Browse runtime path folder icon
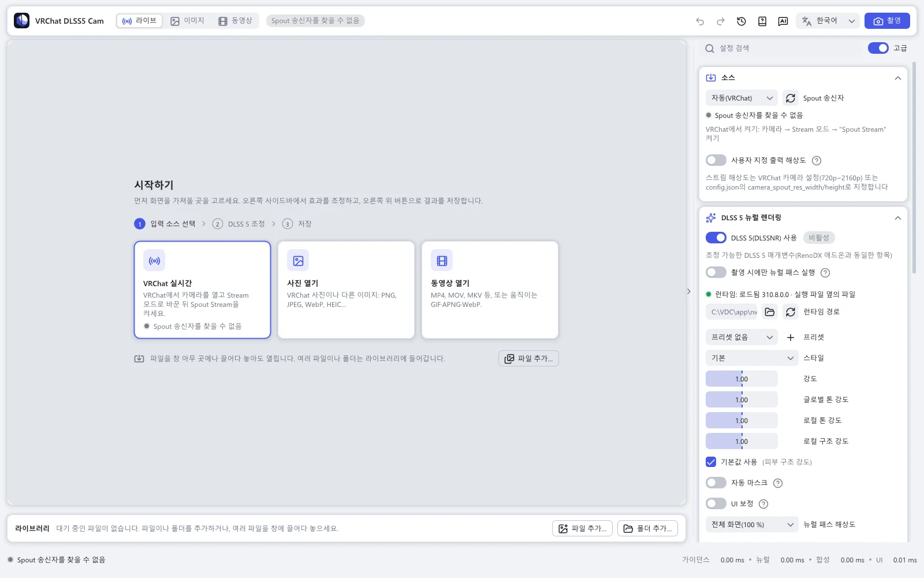Image resolution: width=924 pixels, height=578 pixels. pyautogui.click(x=770, y=312)
